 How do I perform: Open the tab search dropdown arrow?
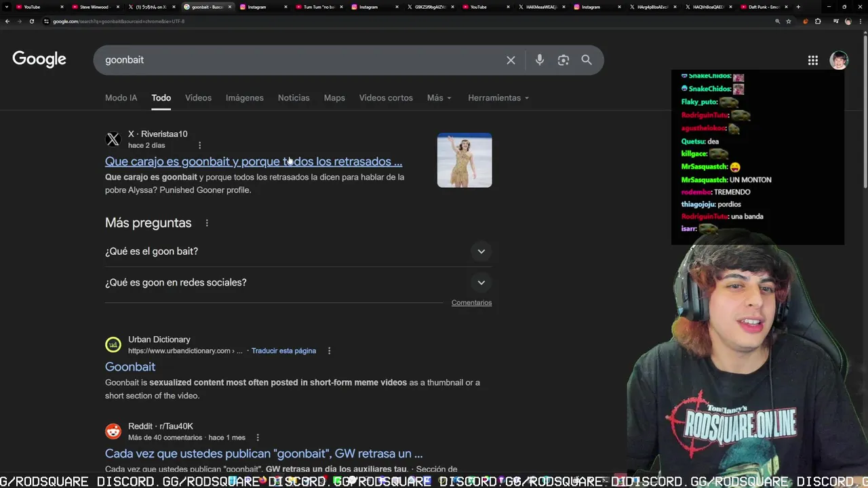point(7,7)
